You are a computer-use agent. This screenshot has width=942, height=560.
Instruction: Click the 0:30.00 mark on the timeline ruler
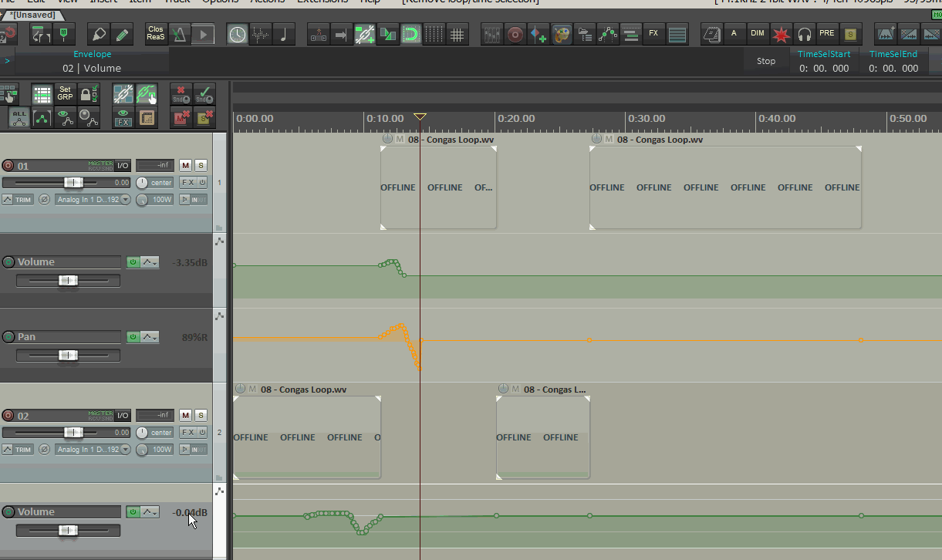(647, 119)
